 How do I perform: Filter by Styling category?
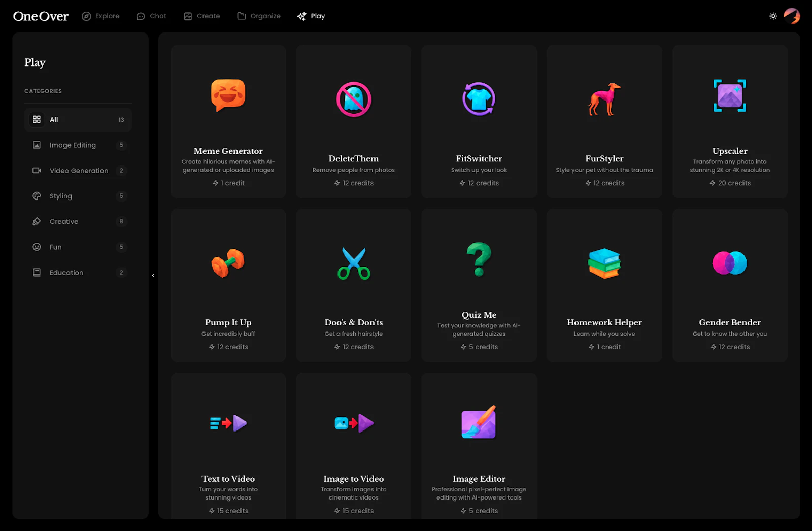click(78, 196)
